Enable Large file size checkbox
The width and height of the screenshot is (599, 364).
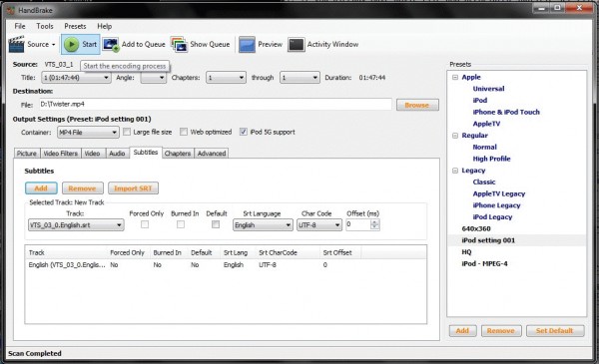pyautogui.click(x=127, y=132)
